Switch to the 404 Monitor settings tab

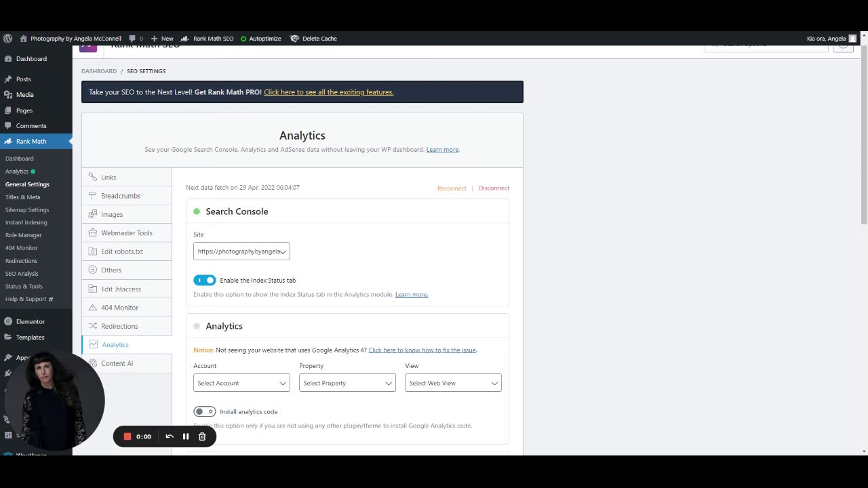(x=127, y=308)
